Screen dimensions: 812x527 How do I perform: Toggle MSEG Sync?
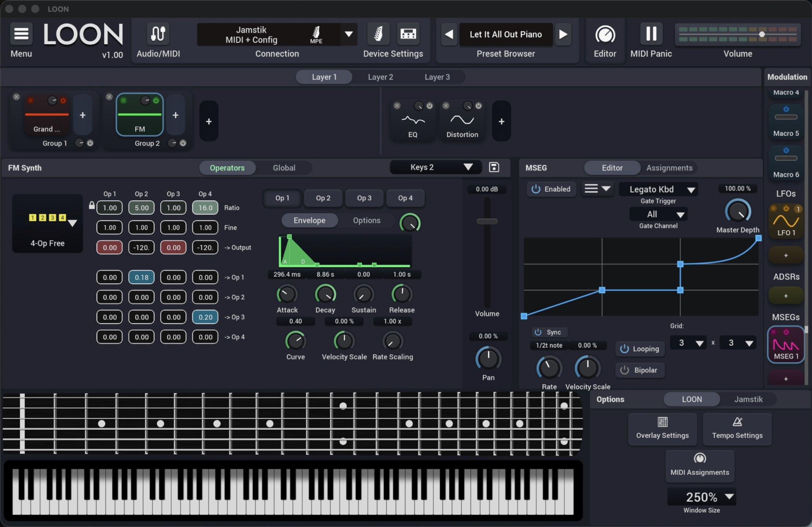(x=549, y=332)
